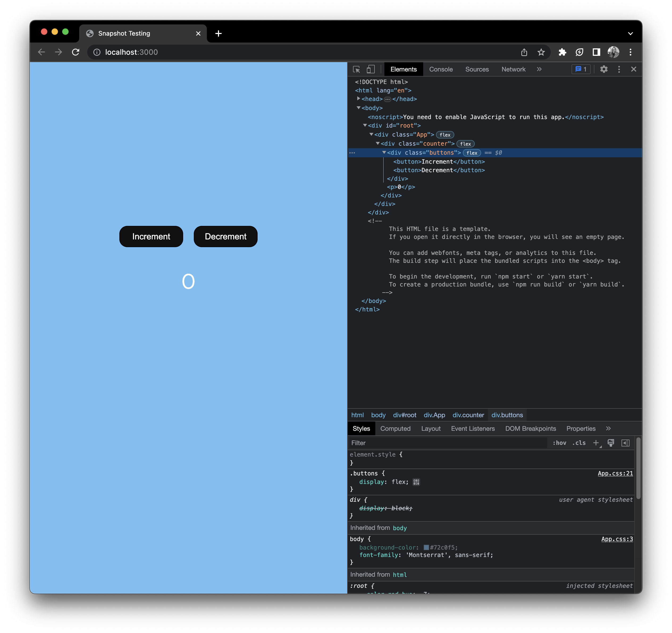Toggle the :hov element state panel
Screen dimensions: 672x633
pos(559,443)
